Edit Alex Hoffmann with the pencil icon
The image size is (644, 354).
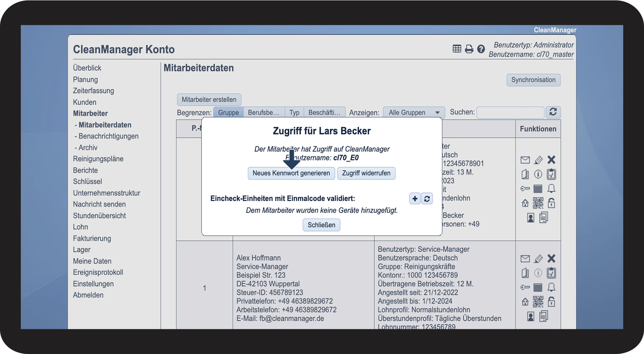tap(538, 258)
